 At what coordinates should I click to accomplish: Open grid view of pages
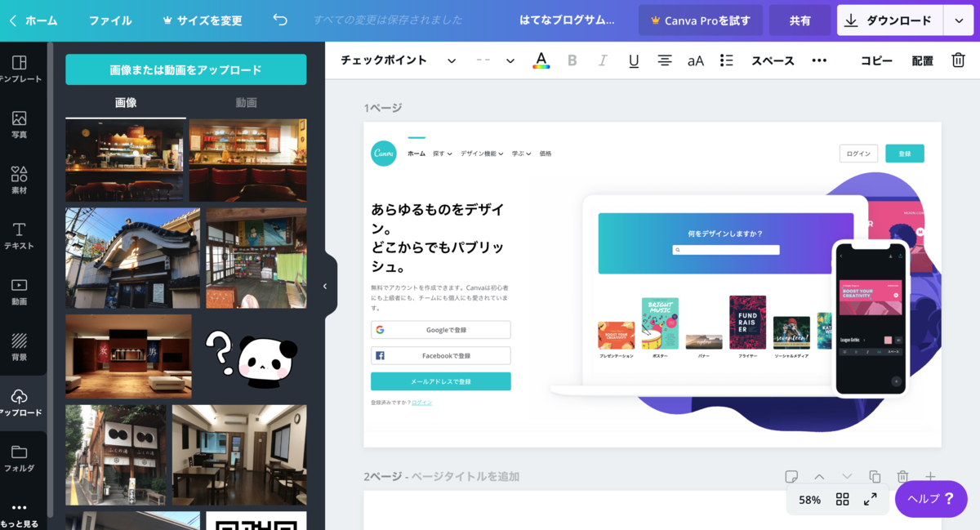pyautogui.click(x=842, y=499)
